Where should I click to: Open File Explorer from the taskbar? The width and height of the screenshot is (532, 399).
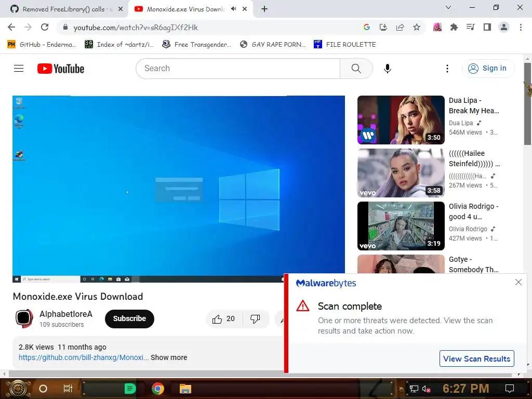point(185,389)
